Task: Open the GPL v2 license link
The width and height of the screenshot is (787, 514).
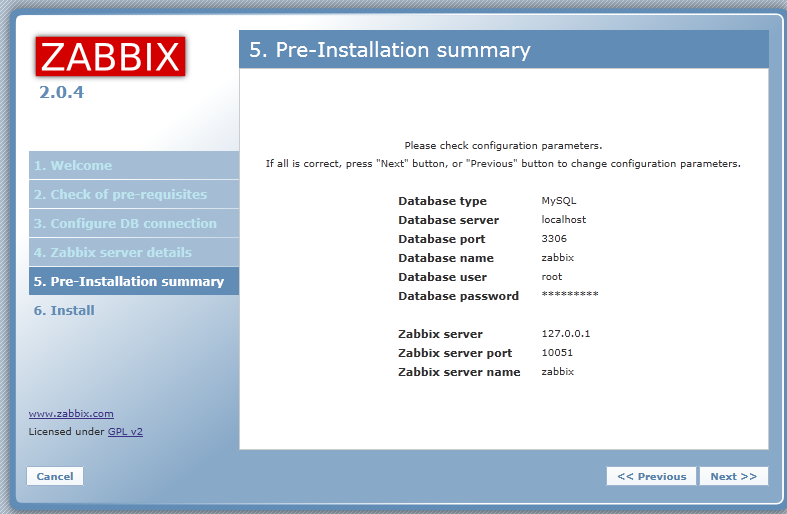Action: click(125, 432)
